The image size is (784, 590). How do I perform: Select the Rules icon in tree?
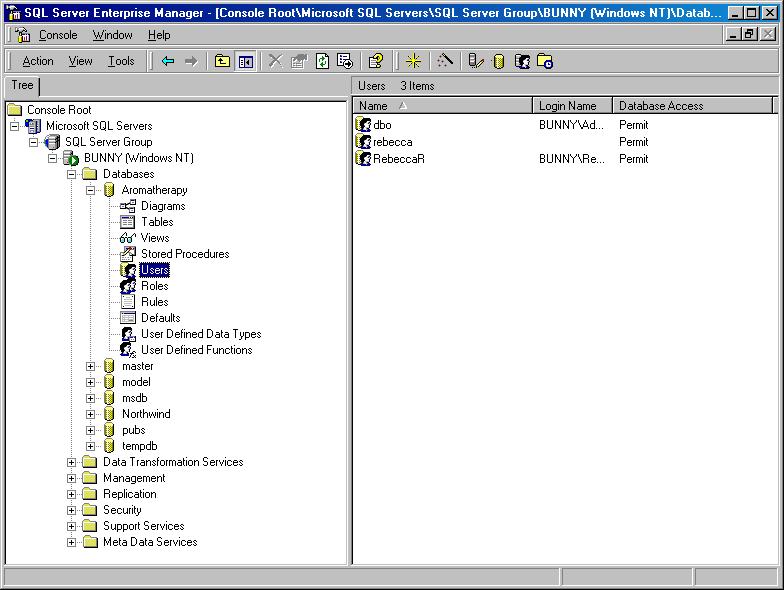point(128,302)
